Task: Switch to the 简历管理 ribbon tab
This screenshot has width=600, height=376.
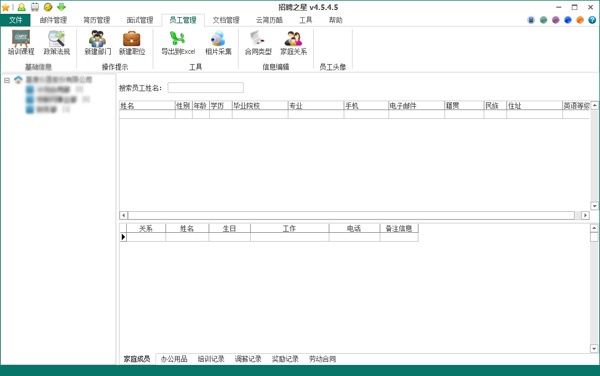Action: click(x=96, y=20)
